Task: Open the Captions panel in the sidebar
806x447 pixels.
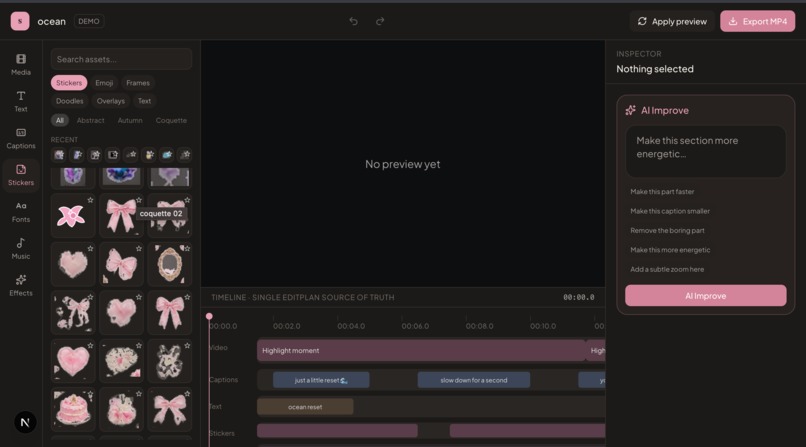Action: [21, 138]
